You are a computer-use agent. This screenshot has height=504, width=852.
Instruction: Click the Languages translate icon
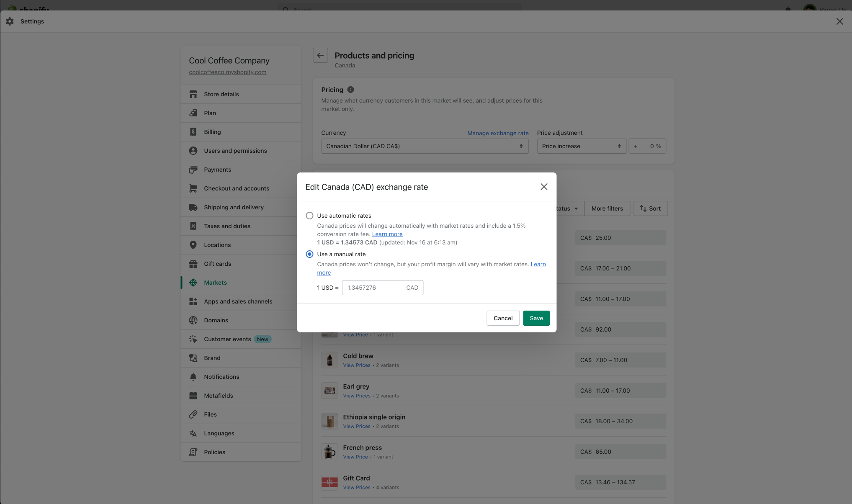click(x=193, y=433)
